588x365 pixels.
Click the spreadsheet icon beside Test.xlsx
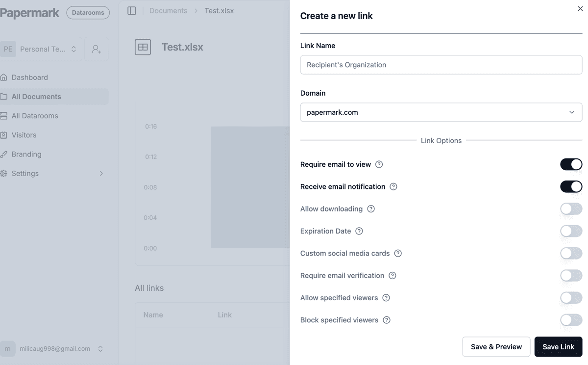[143, 47]
